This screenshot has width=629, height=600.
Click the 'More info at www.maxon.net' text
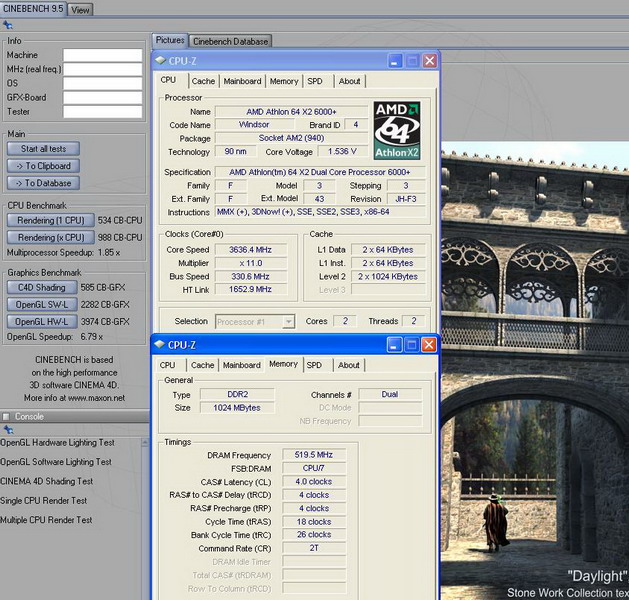point(74,398)
